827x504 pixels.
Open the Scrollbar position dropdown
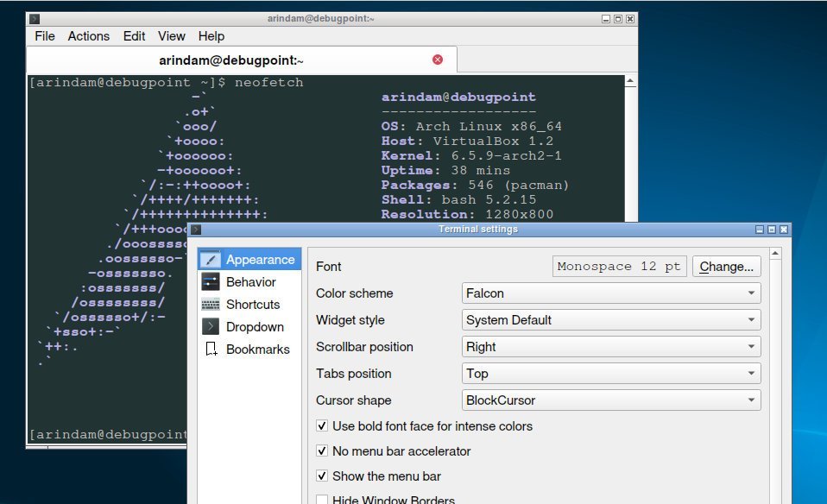[x=611, y=347]
